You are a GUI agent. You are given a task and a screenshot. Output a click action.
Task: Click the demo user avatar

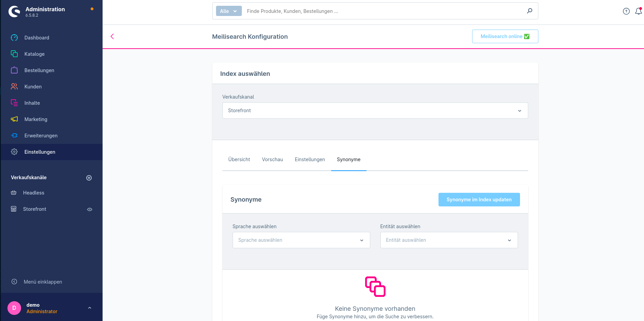[x=14, y=308]
